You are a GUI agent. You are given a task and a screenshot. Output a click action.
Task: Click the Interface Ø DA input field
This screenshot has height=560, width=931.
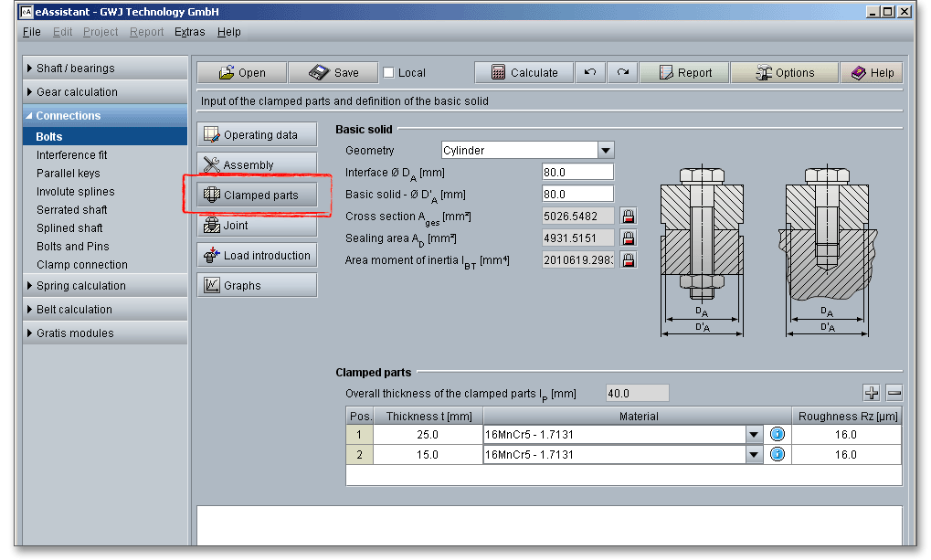pos(577,173)
